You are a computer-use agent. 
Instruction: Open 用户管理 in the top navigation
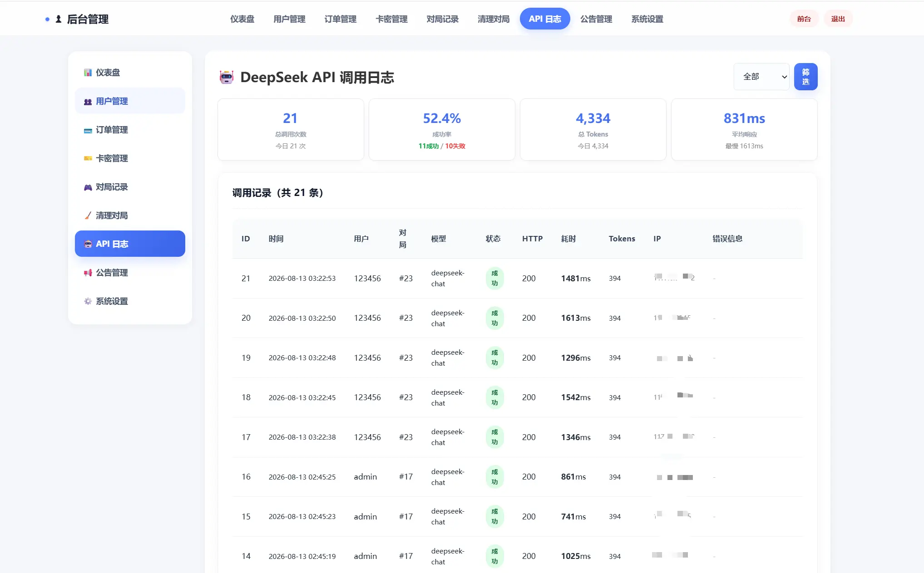pos(289,19)
